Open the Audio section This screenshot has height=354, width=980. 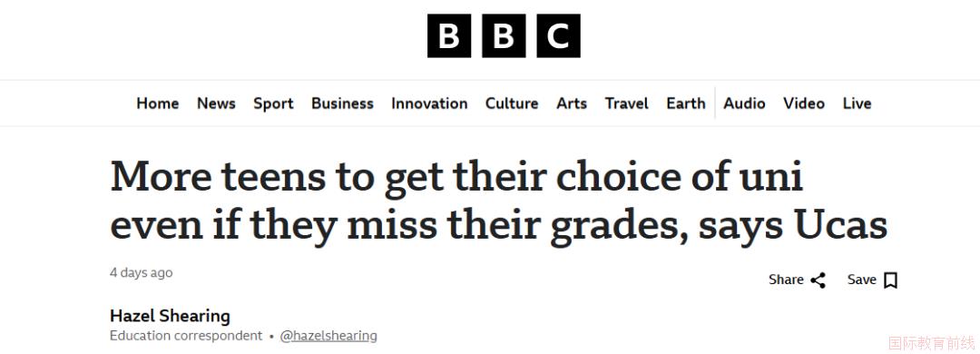[744, 103]
